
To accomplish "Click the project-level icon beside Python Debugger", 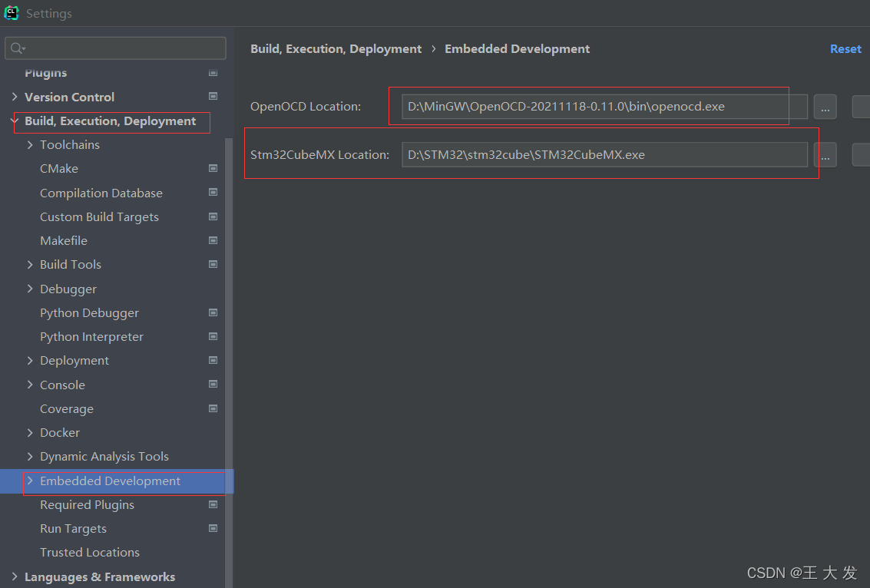I will [213, 312].
